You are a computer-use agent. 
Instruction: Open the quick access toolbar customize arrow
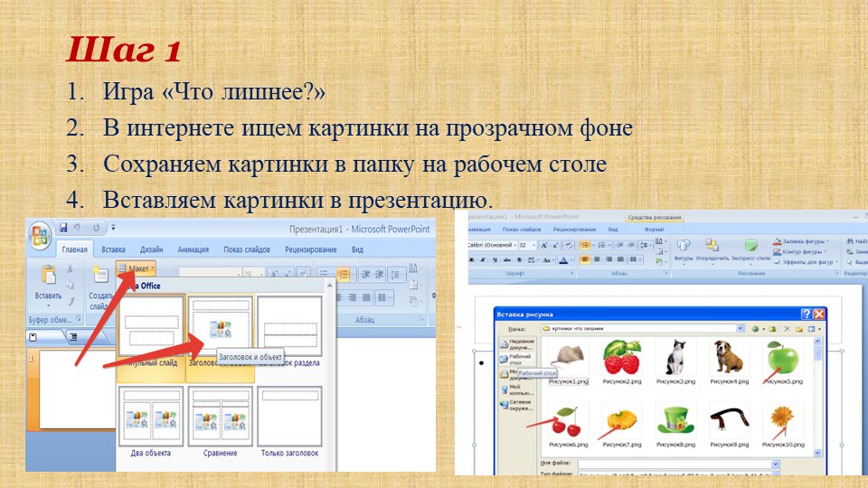coord(114,228)
